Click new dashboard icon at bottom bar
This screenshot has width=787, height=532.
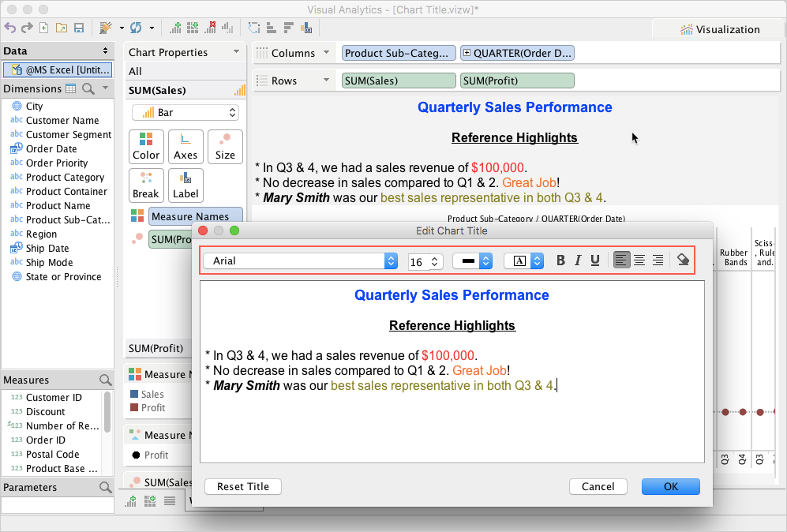(149, 501)
